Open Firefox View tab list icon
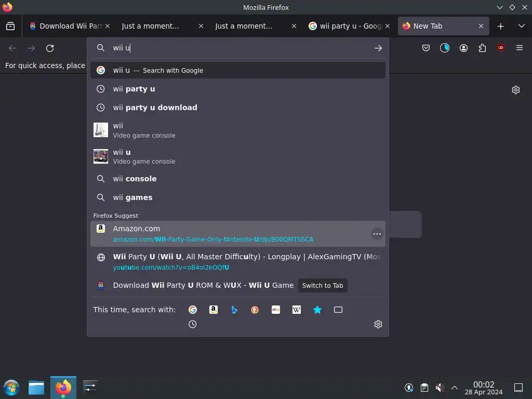This screenshot has width=532, height=399. (x=10, y=26)
